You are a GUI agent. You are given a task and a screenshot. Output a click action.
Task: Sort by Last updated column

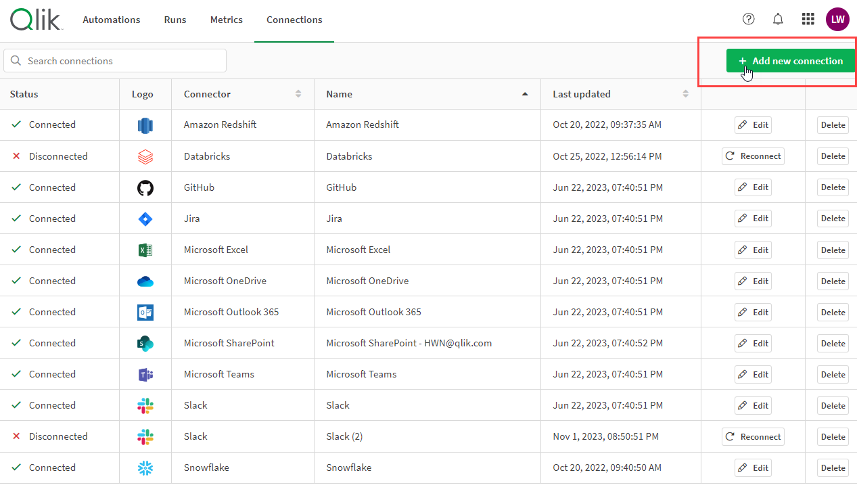[685, 94]
